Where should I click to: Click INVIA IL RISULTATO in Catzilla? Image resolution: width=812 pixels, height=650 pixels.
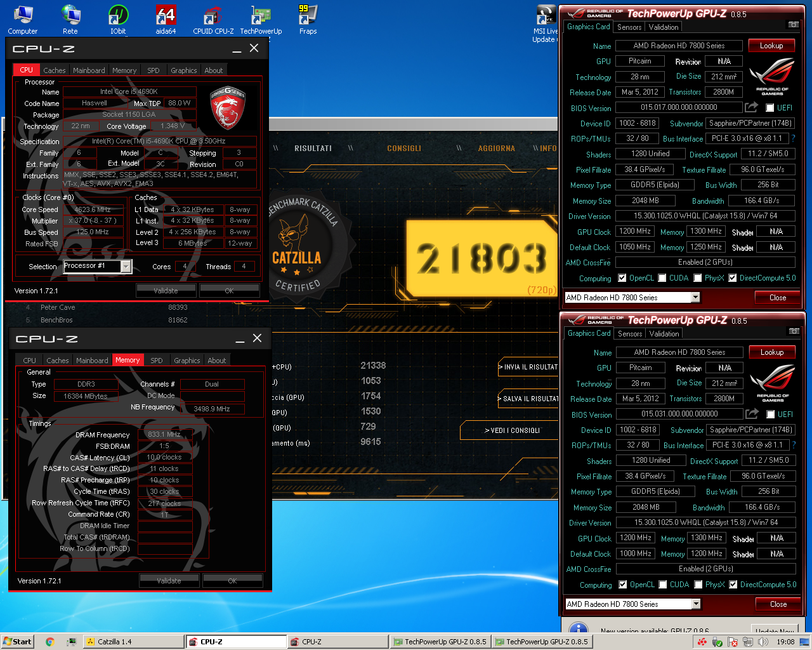click(x=528, y=367)
